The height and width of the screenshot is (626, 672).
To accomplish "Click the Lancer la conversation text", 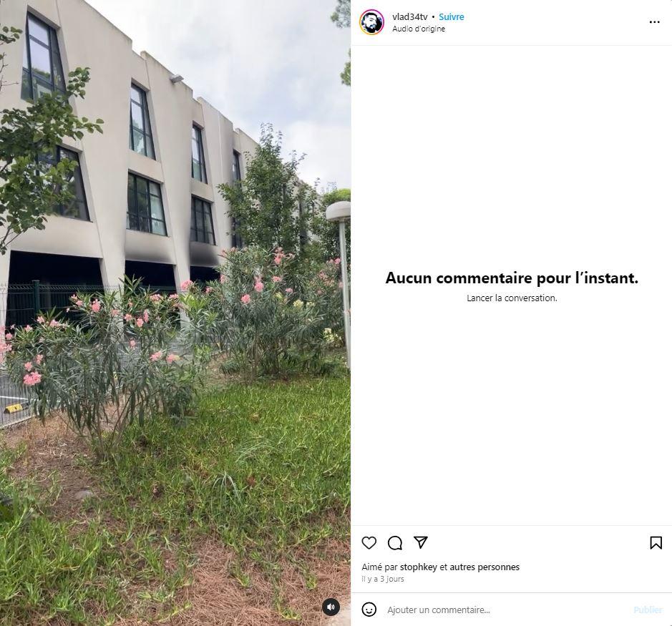I will [512, 298].
